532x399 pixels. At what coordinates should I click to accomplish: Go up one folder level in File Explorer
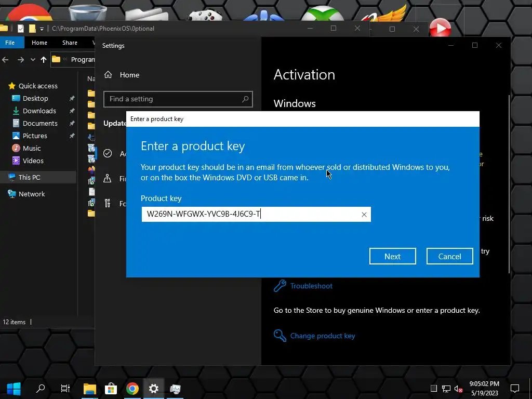[44, 60]
